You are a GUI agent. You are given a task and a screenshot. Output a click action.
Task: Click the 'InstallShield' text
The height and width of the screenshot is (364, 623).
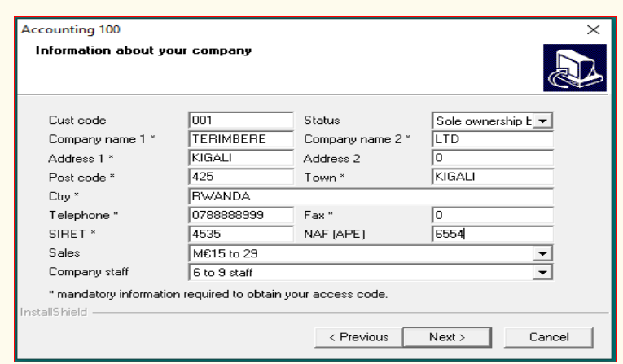coord(54,313)
